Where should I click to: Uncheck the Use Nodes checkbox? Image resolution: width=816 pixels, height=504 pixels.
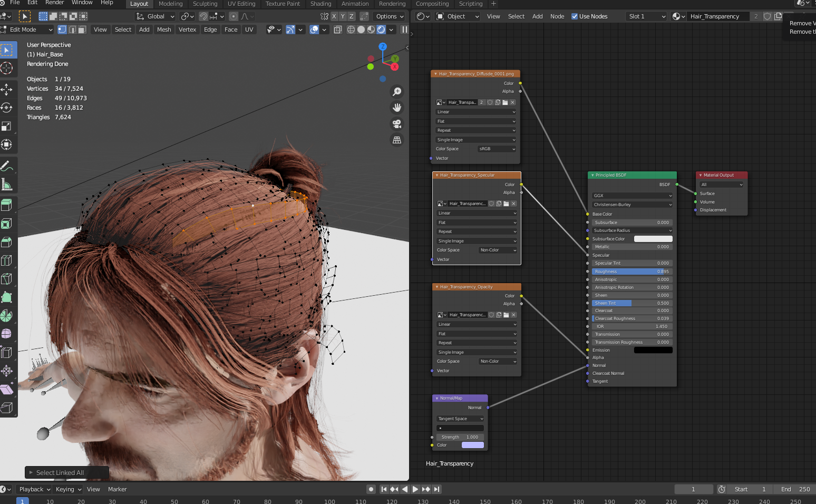pyautogui.click(x=575, y=16)
